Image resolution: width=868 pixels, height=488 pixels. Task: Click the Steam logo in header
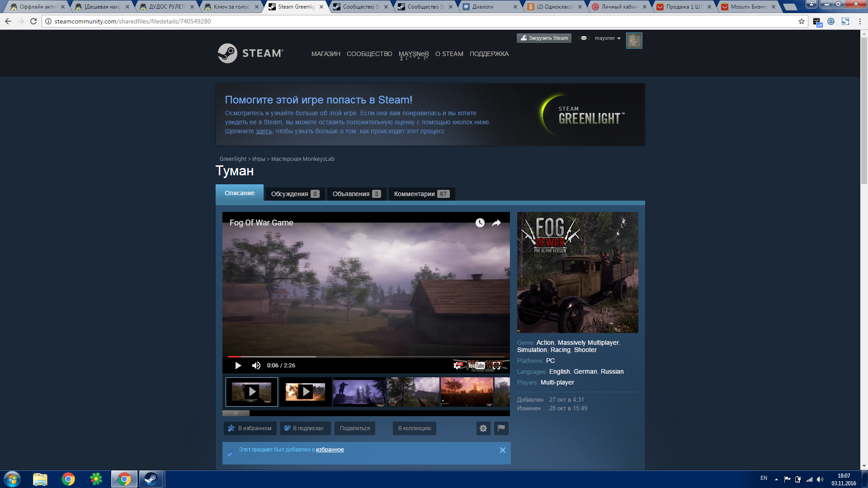(x=250, y=53)
